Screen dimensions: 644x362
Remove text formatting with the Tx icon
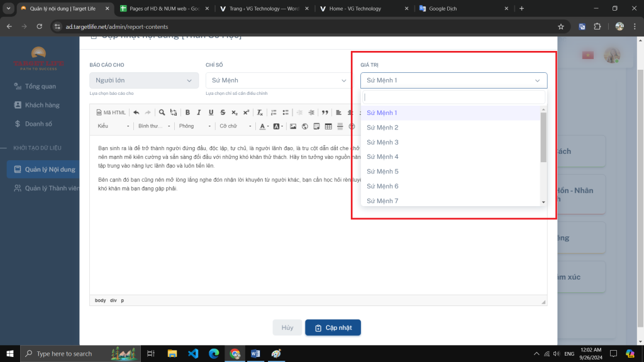tap(260, 112)
